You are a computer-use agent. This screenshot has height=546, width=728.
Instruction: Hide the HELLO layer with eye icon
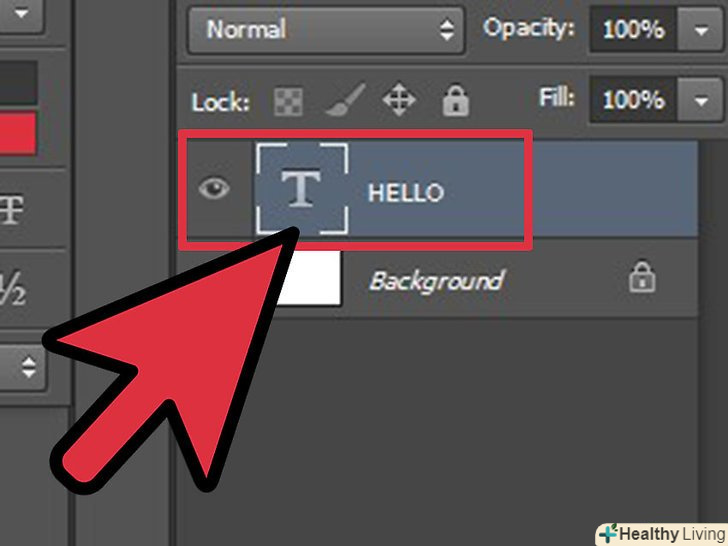214,188
